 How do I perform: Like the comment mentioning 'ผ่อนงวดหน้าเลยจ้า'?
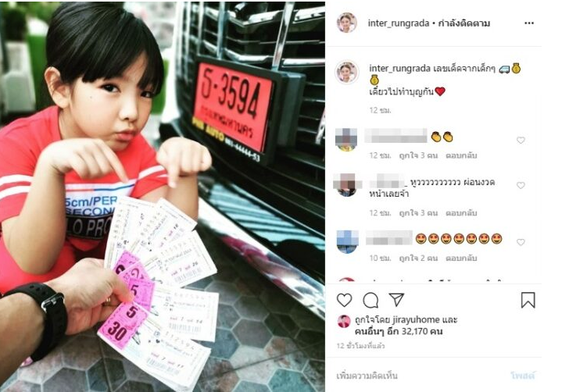(x=521, y=185)
